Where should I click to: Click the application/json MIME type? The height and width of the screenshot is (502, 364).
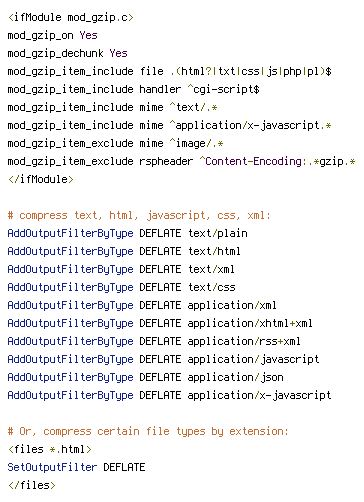coord(235,377)
